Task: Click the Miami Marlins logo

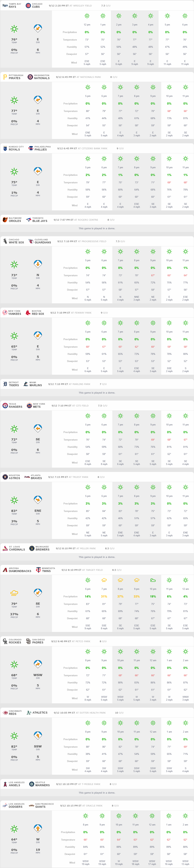Action: pos(26,384)
